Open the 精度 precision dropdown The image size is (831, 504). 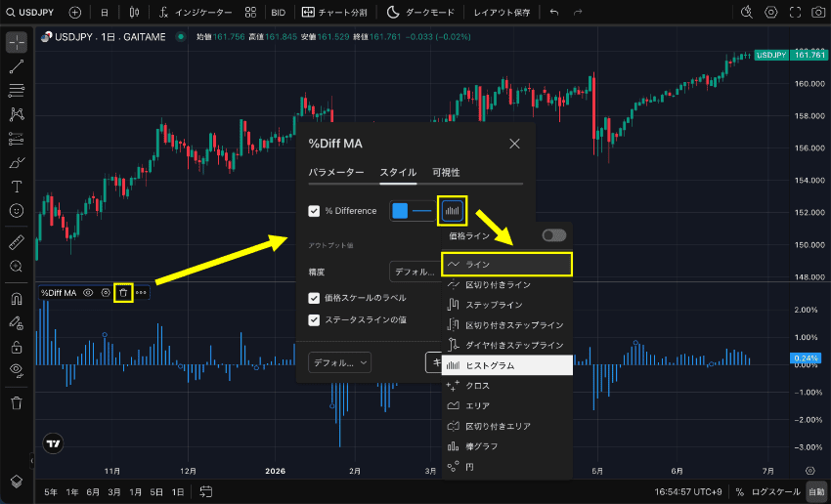(415, 272)
